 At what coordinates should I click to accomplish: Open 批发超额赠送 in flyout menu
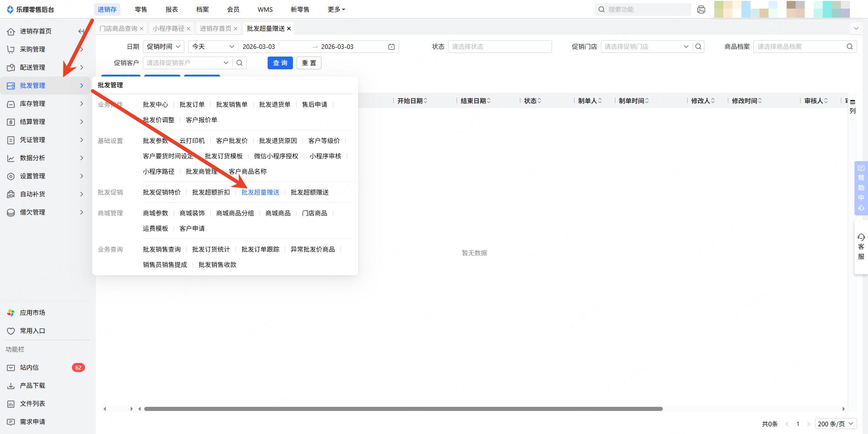click(310, 192)
